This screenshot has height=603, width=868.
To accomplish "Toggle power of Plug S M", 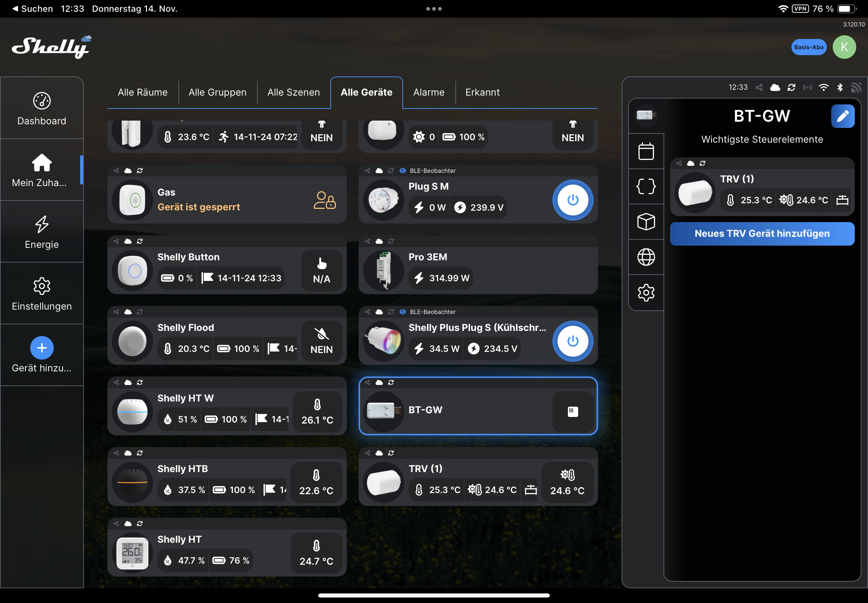I will (x=573, y=200).
